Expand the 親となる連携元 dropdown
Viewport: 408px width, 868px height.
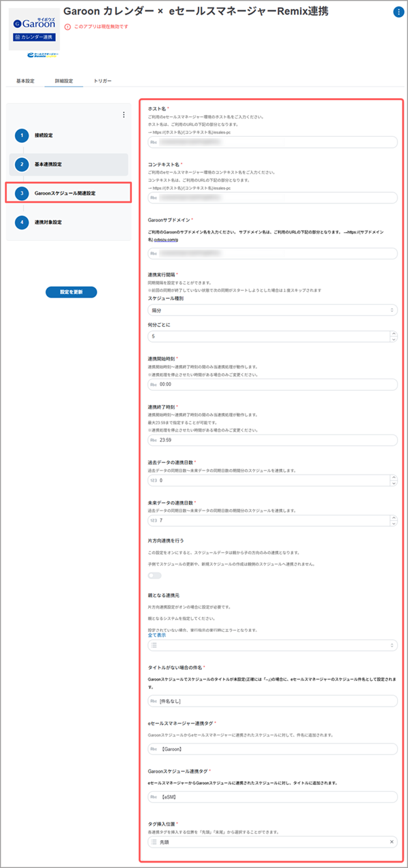[272, 645]
